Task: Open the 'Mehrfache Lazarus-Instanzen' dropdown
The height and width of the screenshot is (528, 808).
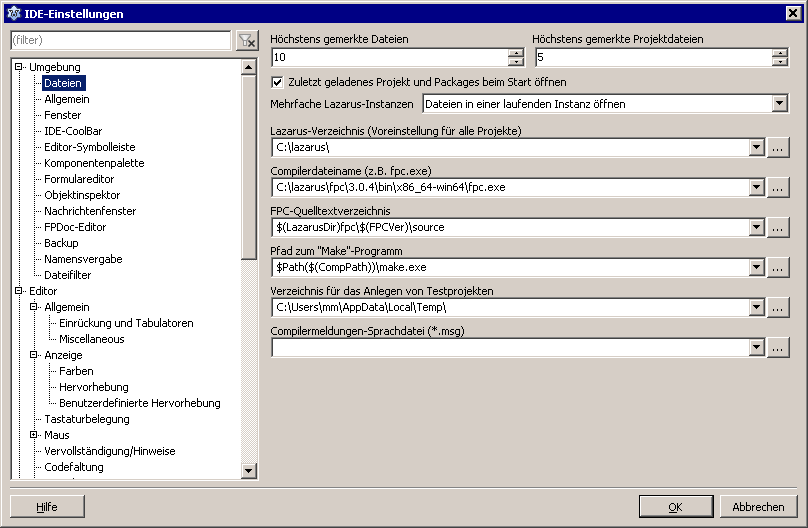Action: click(x=780, y=103)
